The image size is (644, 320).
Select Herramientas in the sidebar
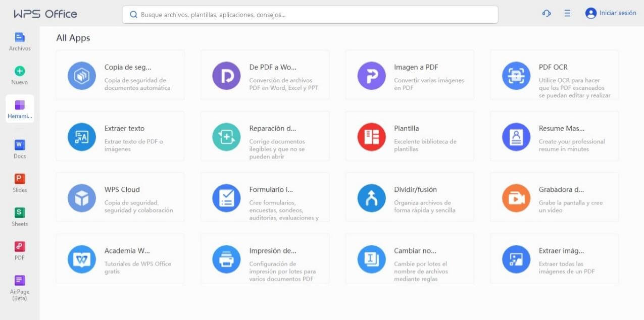[x=20, y=109]
